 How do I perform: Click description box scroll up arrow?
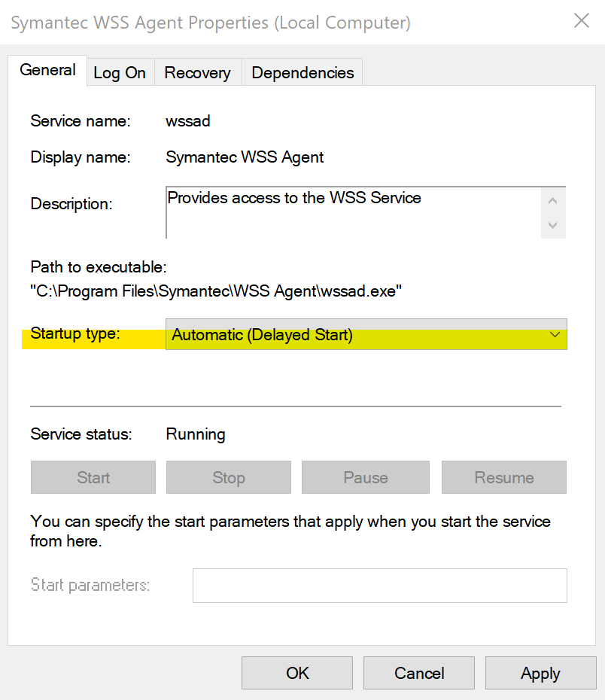click(553, 200)
